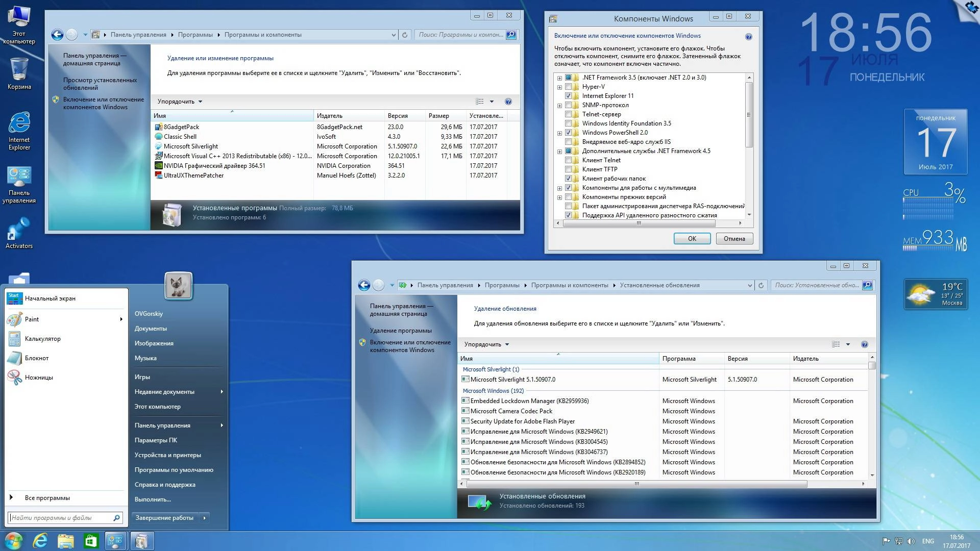Launch Internet Explorer from the taskbar

click(40, 540)
